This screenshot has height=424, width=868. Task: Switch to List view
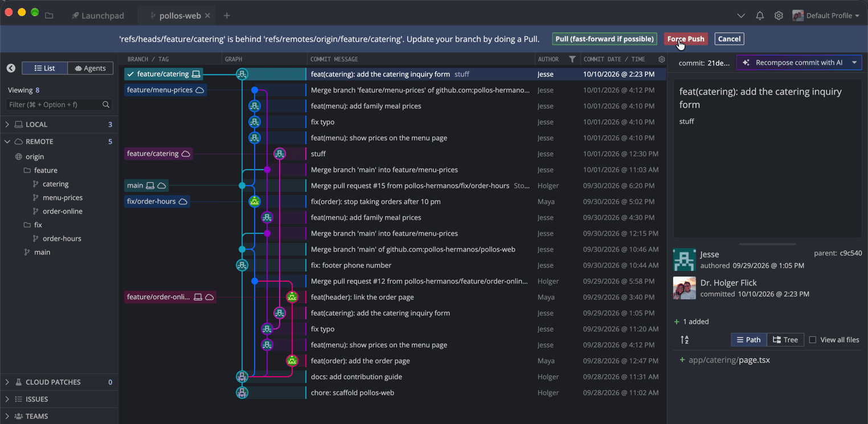pos(44,68)
